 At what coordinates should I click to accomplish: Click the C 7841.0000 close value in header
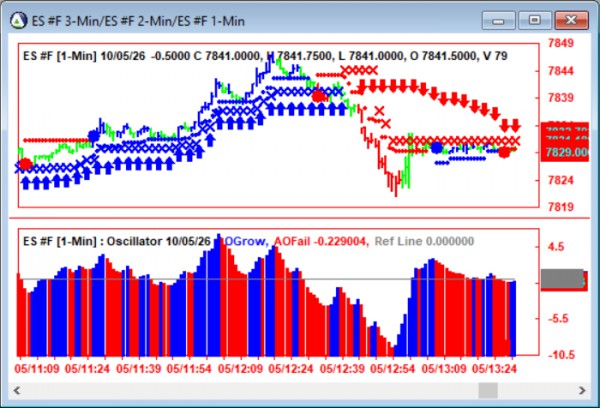pos(227,56)
